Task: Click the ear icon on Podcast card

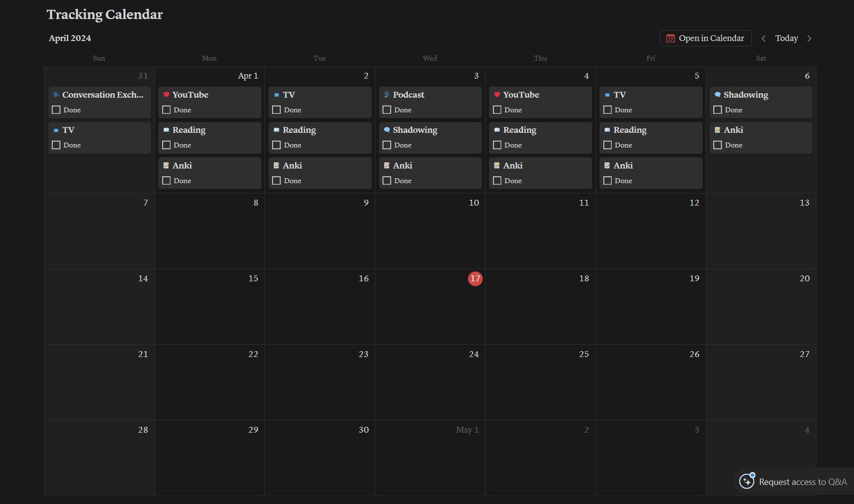Action: point(386,95)
